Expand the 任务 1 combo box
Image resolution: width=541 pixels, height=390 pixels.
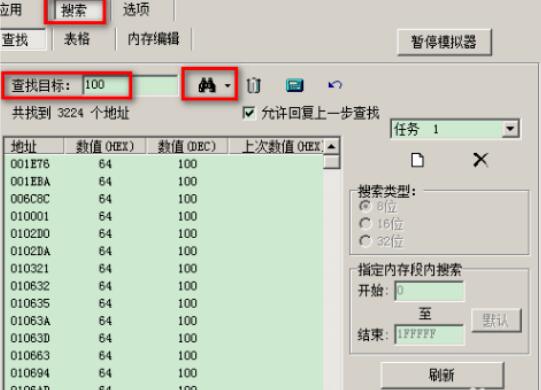pyautogui.click(x=510, y=129)
